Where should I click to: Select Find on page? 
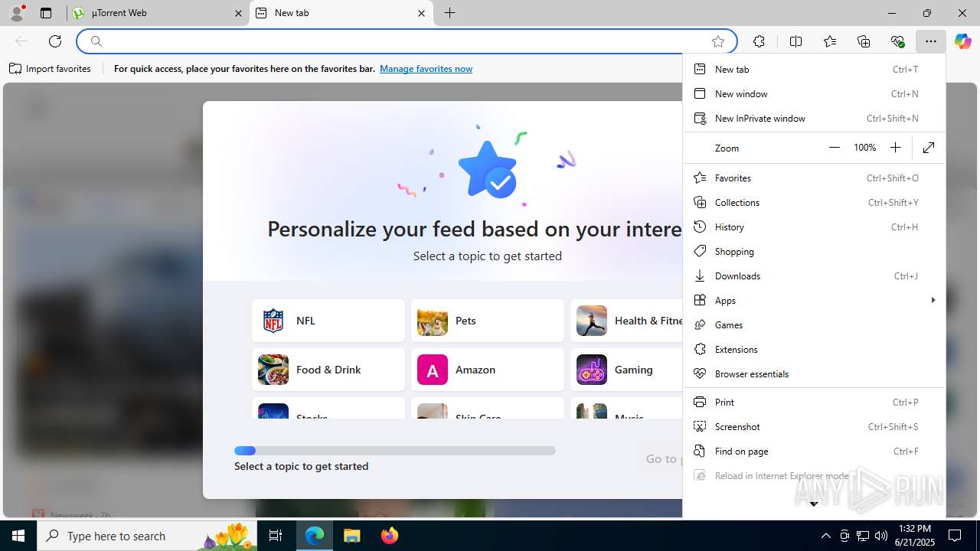point(814,451)
